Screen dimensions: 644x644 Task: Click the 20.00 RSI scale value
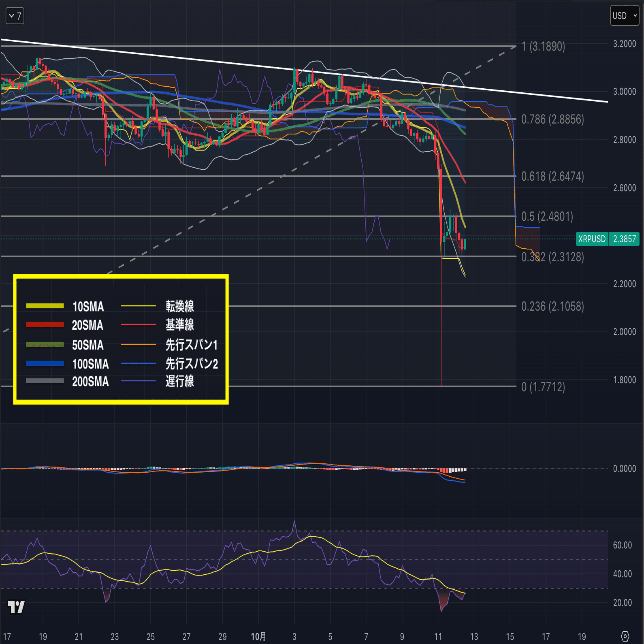tap(623, 603)
